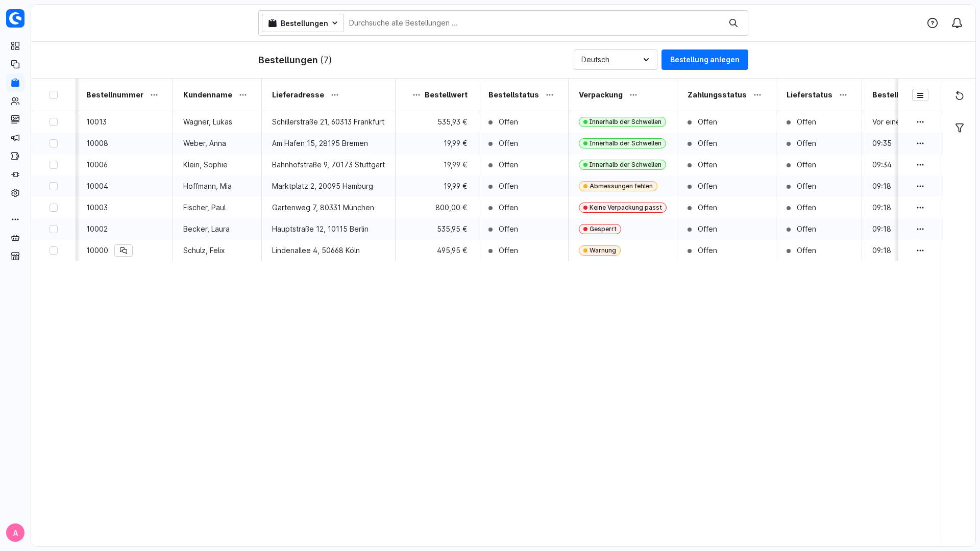980x551 pixels.
Task: Check the box for order 10013
Action: pyautogui.click(x=54, y=122)
